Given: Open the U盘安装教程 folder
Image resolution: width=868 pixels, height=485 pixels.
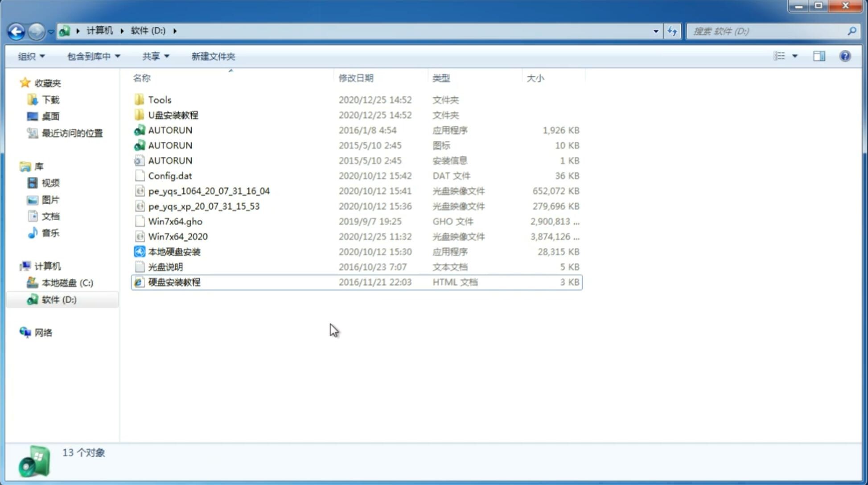Looking at the screenshot, I should click(173, 115).
